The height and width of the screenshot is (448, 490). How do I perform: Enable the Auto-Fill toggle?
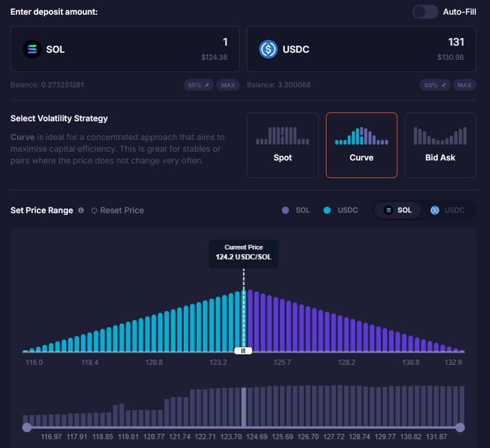point(424,11)
